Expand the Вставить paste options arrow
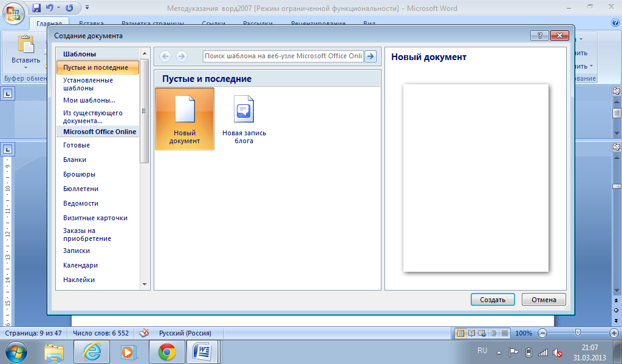The height and width of the screenshot is (364, 622). (26, 67)
